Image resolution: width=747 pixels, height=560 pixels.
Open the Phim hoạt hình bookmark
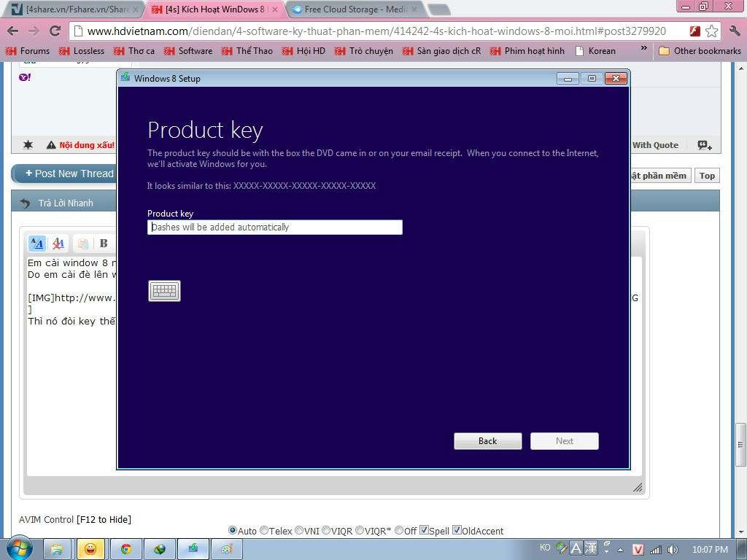coord(527,51)
